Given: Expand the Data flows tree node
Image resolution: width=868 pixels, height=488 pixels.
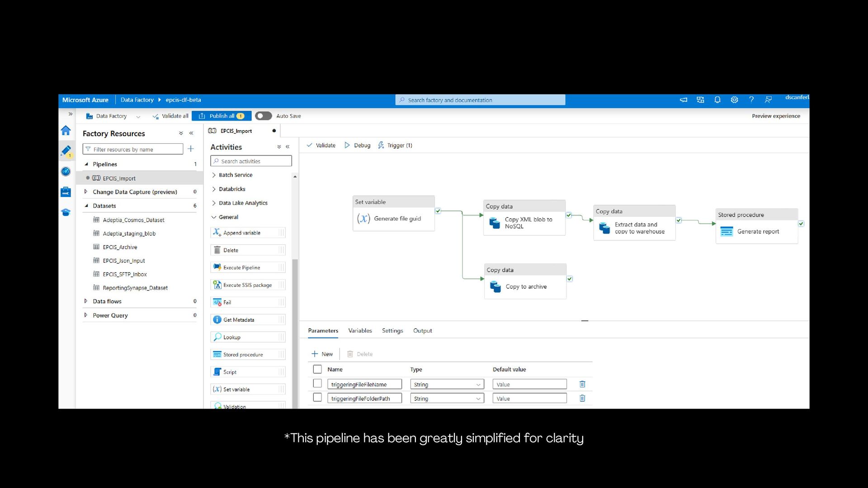Looking at the screenshot, I should coord(85,301).
